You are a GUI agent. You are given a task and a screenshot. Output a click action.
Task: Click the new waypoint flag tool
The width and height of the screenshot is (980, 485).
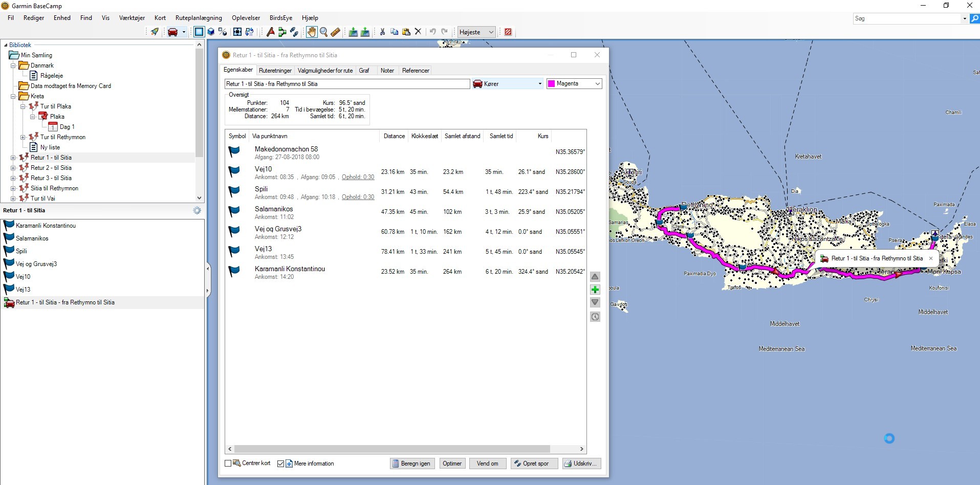point(270,32)
